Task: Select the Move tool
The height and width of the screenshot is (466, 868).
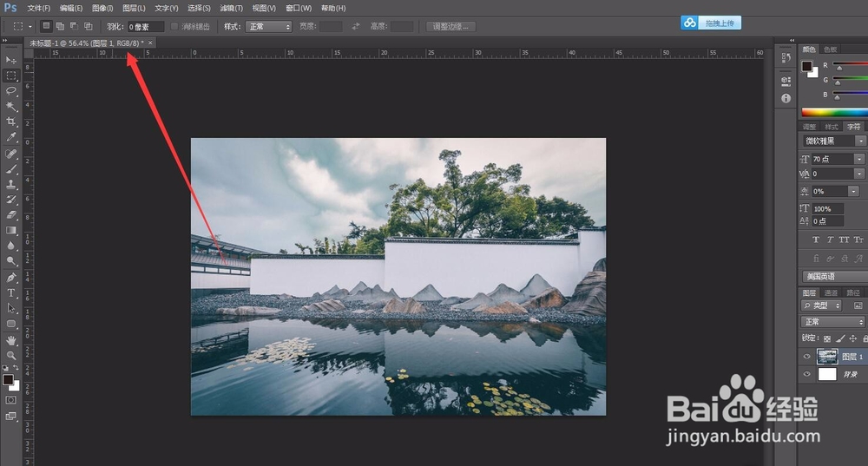Action: pos(11,60)
